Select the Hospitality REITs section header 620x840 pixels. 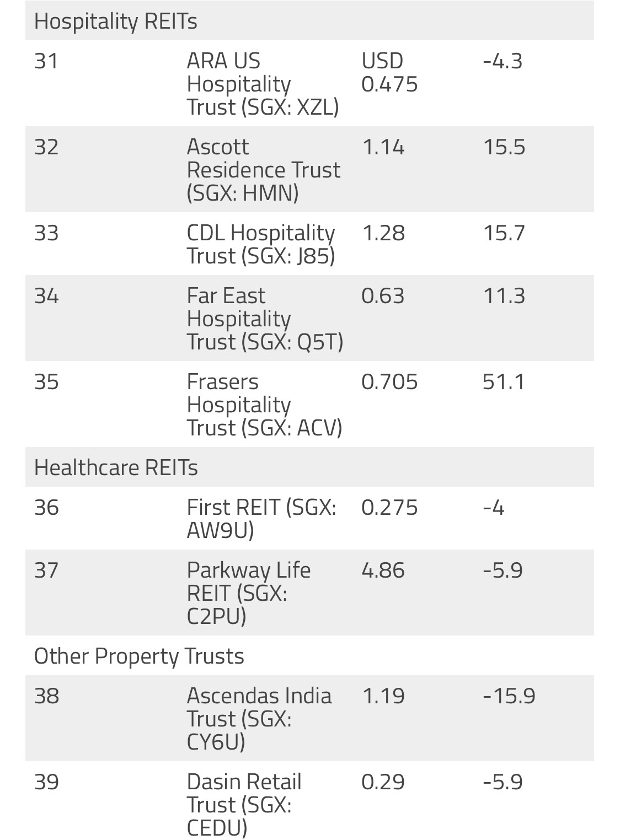click(309, 21)
